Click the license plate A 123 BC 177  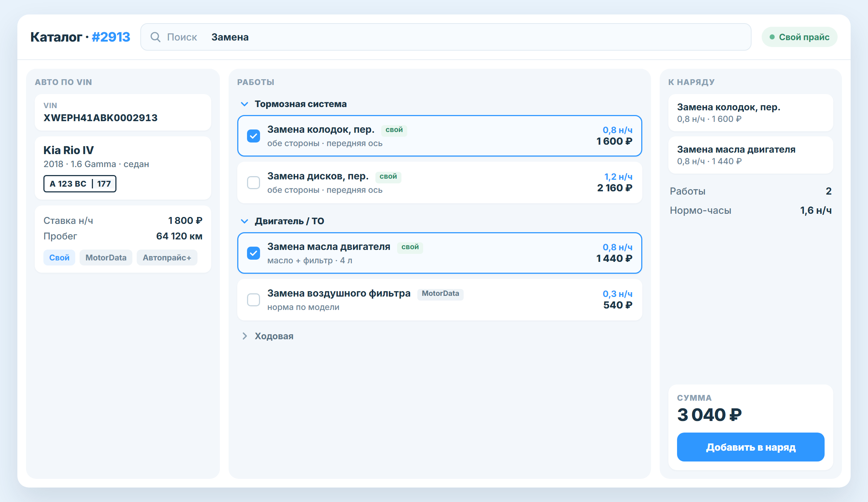tap(80, 184)
